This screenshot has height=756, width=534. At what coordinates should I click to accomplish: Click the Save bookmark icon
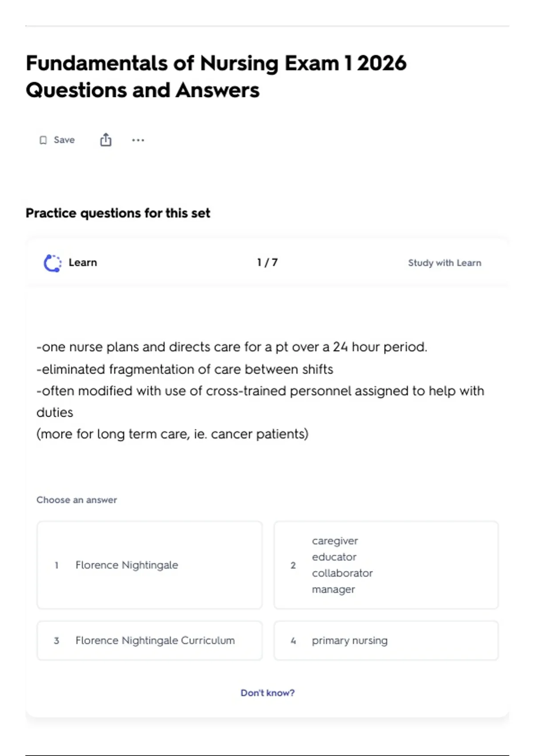[x=43, y=140]
